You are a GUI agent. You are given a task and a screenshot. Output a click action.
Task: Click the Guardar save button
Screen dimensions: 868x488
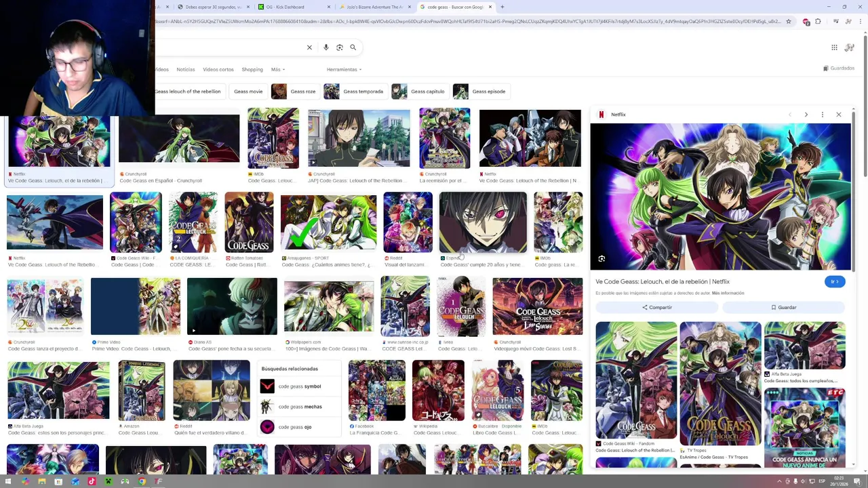784,308
